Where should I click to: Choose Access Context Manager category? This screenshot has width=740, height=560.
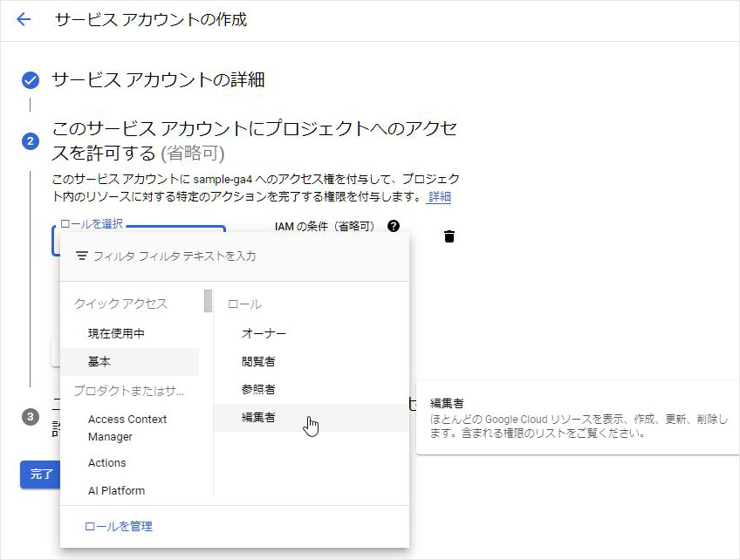pos(127,427)
